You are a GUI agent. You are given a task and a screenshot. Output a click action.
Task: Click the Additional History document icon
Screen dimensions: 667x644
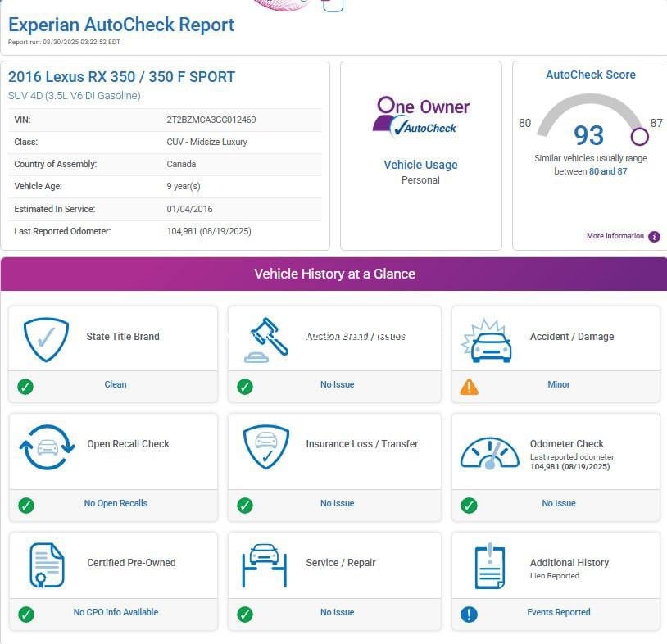490,565
